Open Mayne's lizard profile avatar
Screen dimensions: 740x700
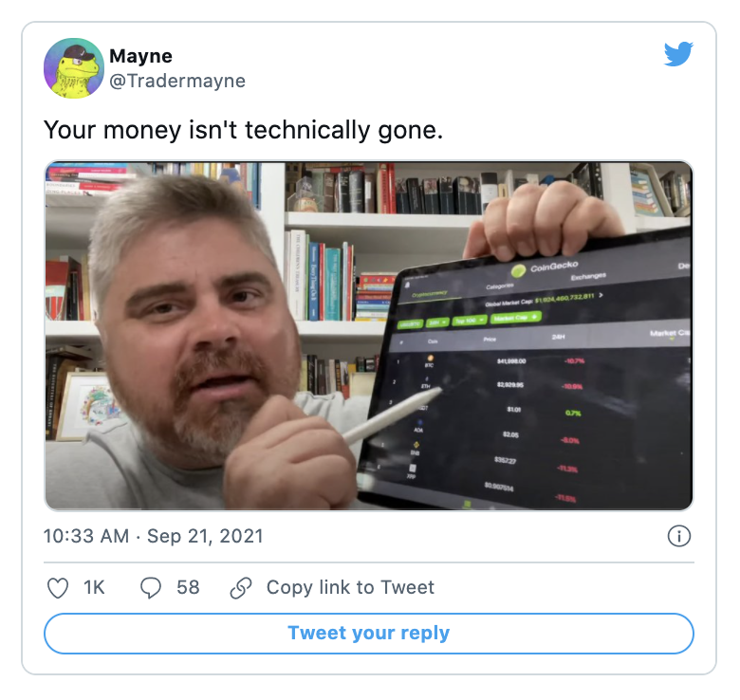coord(74,68)
